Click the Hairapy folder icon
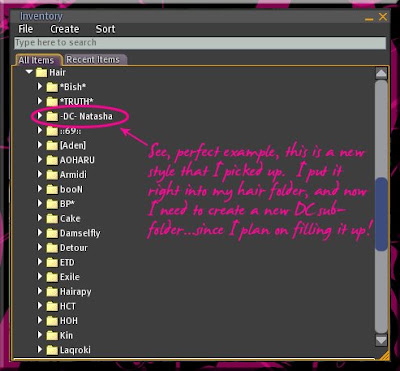400x371 pixels. (x=52, y=292)
